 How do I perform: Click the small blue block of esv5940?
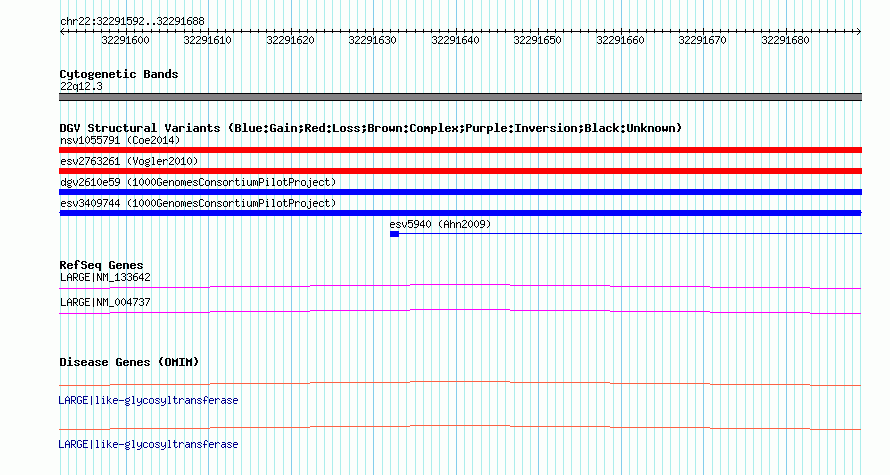[394, 234]
